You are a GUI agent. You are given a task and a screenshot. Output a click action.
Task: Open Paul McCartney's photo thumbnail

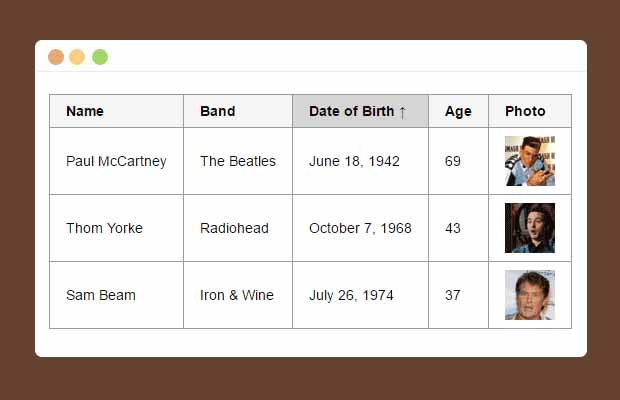pyautogui.click(x=530, y=161)
